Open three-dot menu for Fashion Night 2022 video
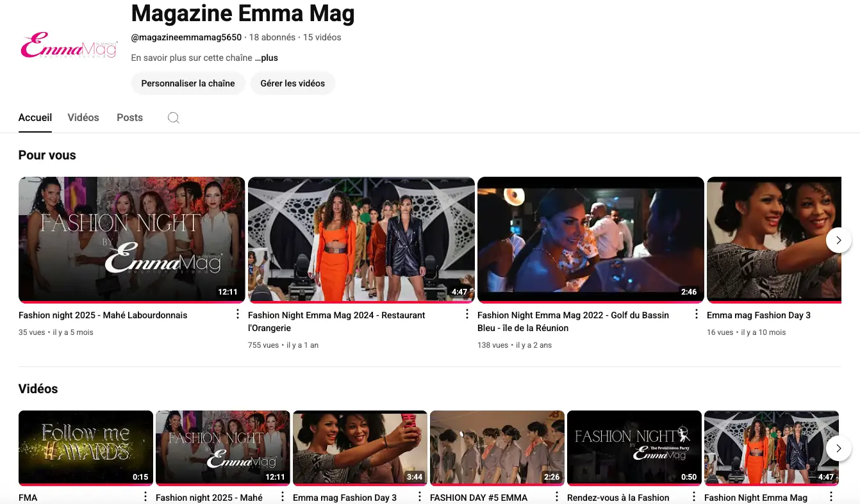 point(696,314)
